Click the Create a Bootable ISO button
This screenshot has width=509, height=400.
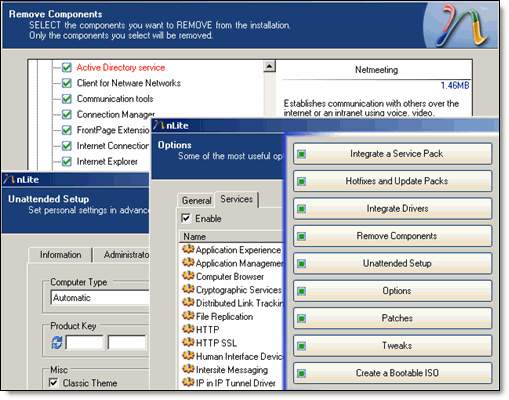tap(393, 373)
